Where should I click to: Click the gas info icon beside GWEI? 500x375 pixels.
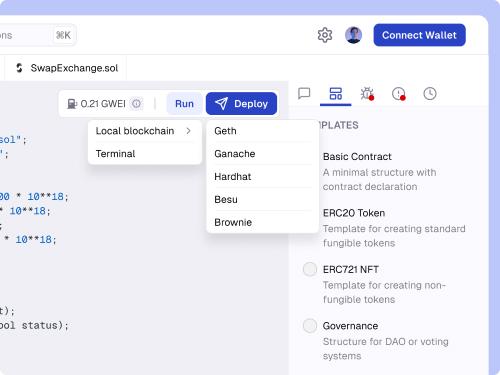(x=136, y=104)
